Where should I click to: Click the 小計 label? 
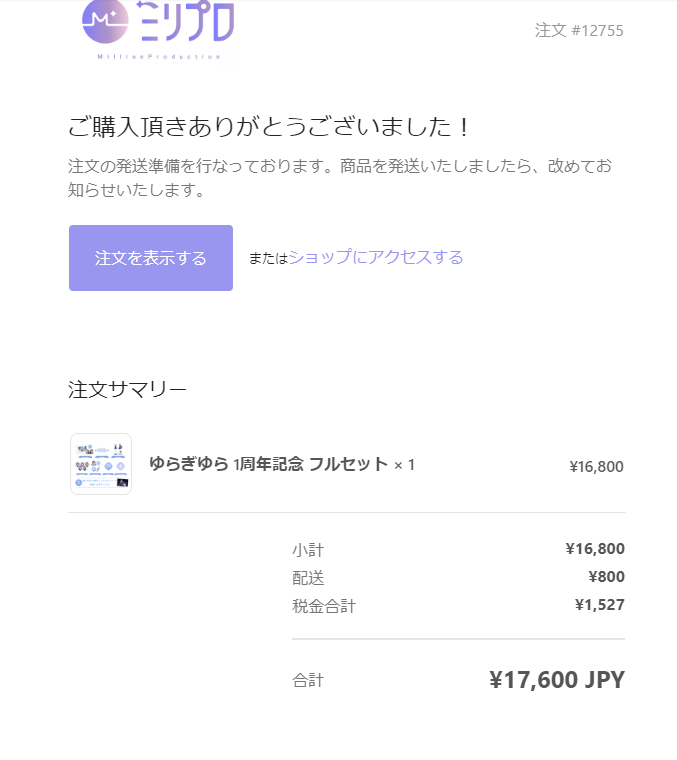308,550
